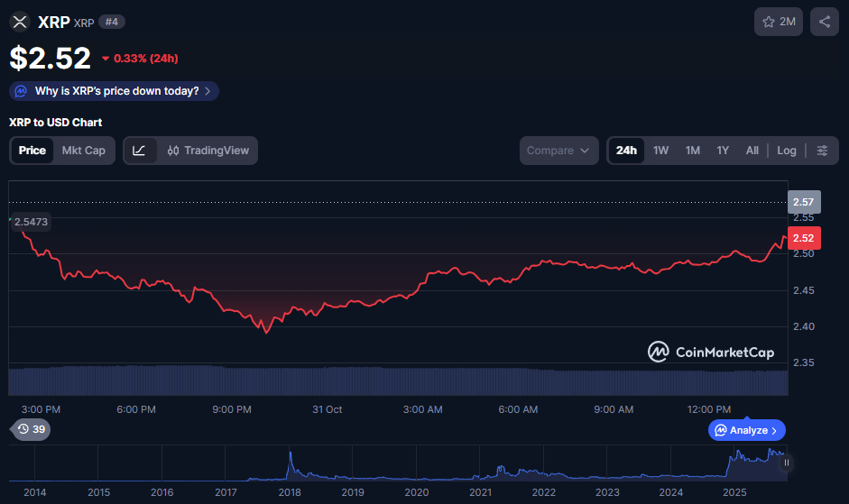This screenshot has width=849, height=504.
Task: Open the Compare dropdown
Action: pyautogui.click(x=558, y=151)
